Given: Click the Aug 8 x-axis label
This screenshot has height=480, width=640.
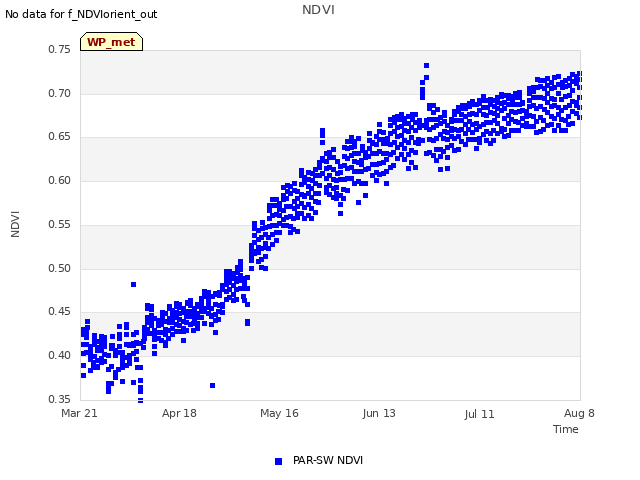Looking at the screenshot, I should (x=579, y=413).
